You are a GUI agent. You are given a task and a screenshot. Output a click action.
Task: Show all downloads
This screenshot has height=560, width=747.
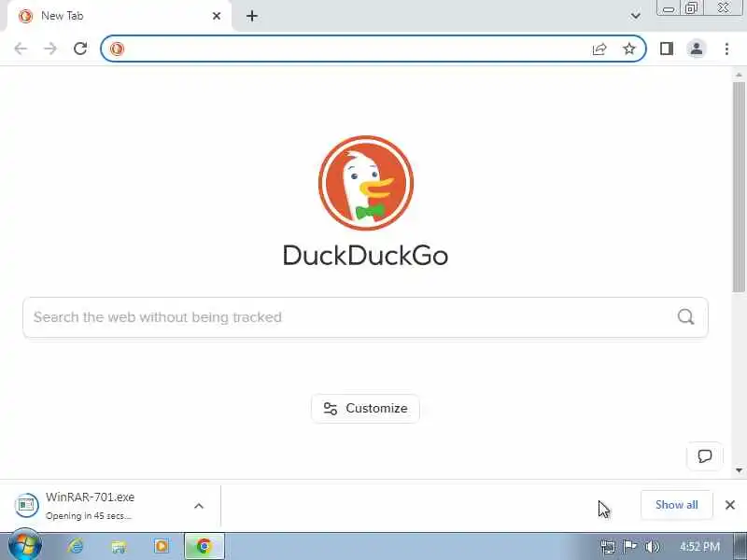point(676,505)
